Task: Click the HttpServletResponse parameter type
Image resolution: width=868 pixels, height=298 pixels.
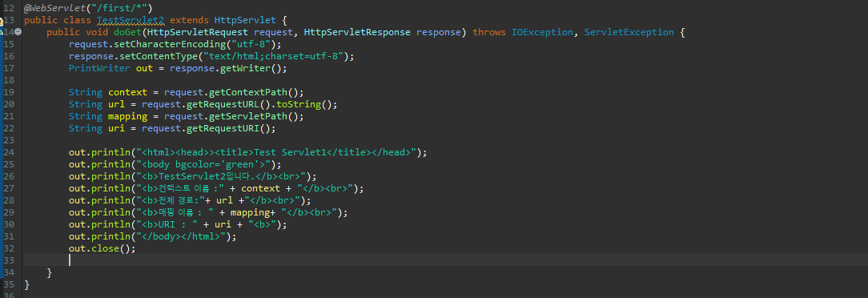Action: (357, 32)
